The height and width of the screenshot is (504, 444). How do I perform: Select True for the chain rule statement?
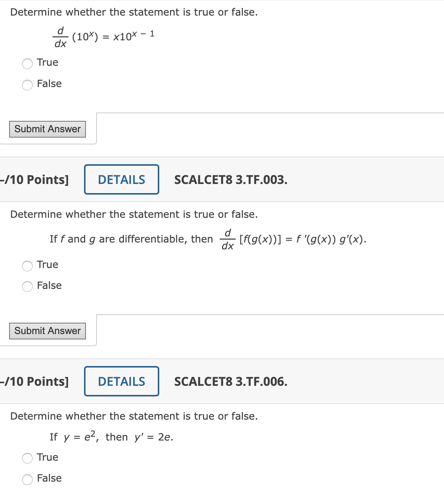tap(27, 266)
